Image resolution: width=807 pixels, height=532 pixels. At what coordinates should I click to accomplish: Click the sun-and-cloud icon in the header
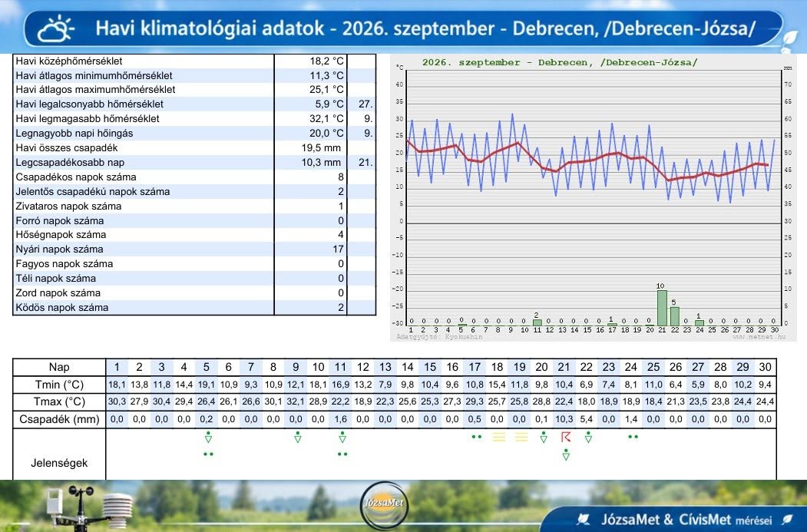coord(56,29)
